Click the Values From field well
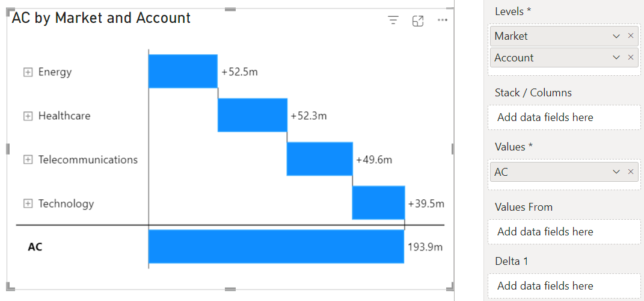644x301 pixels. [565, 232]
